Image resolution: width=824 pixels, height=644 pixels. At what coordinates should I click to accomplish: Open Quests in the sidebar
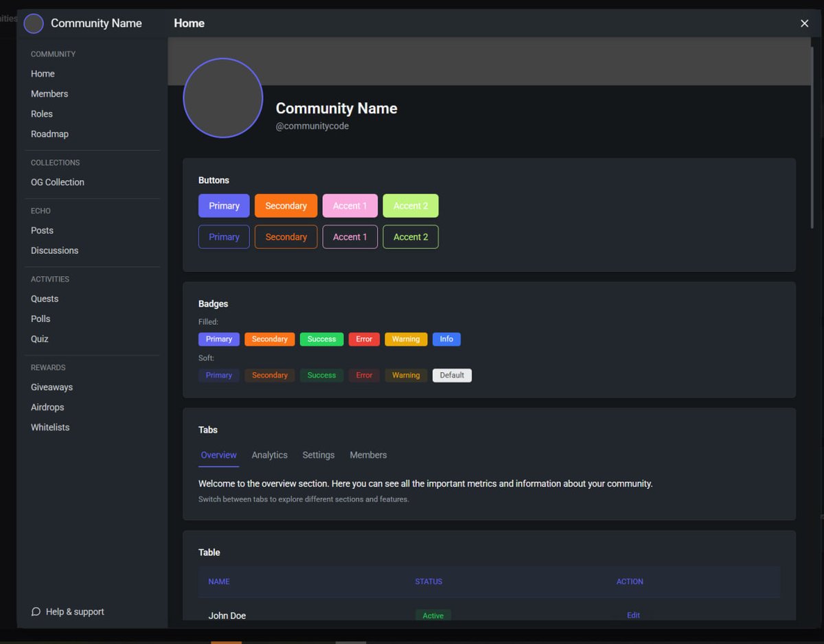[x=45, y=299]
